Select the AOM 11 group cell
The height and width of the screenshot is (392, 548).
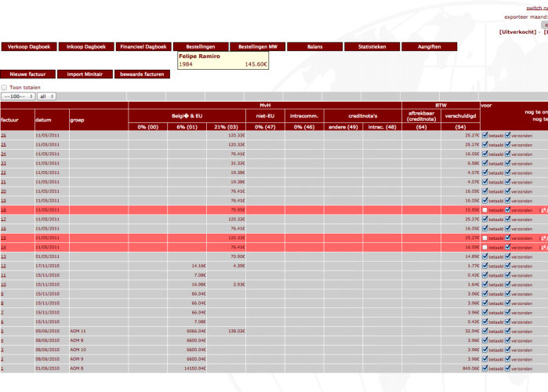coord(99,331)
